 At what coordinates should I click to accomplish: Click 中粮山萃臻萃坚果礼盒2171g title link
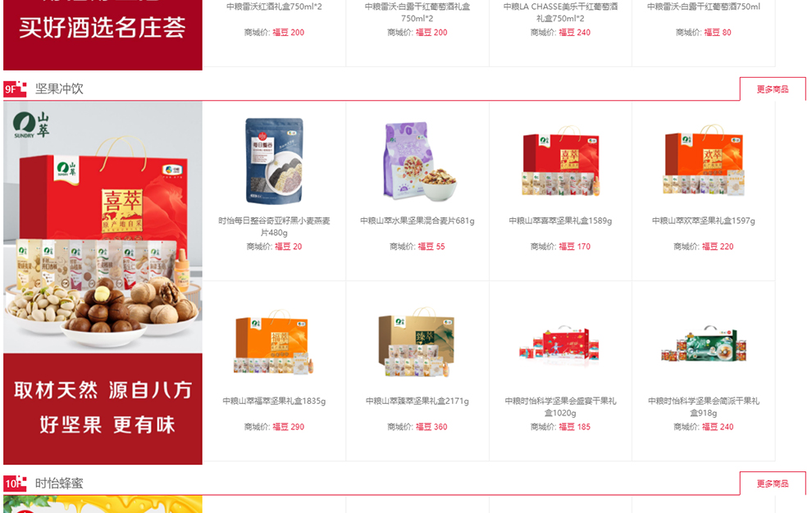[417, 402]
